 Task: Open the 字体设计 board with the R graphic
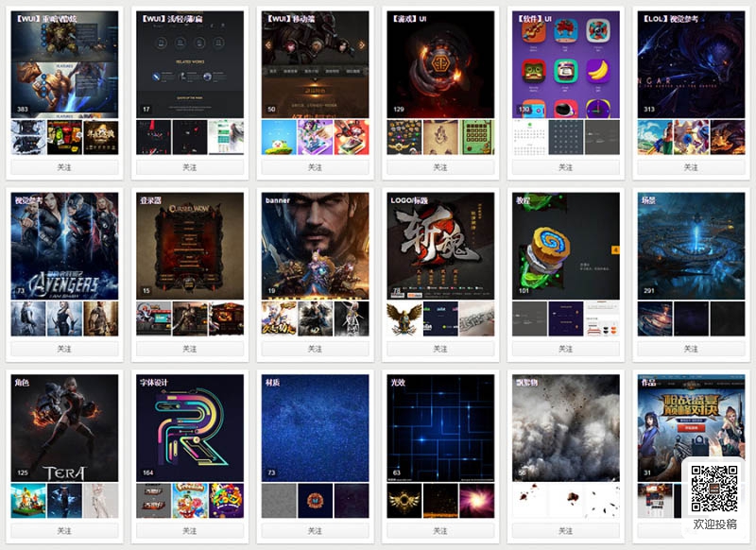click(190, 428)
